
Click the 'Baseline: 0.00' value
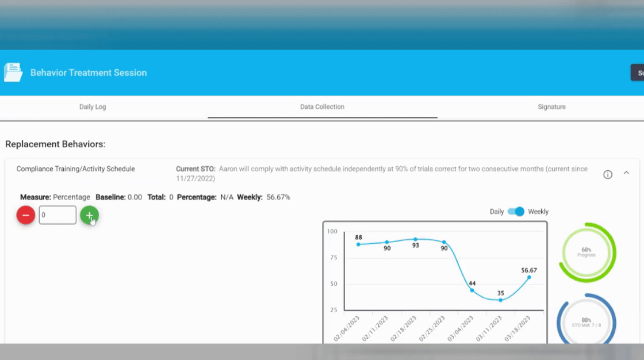118,197
